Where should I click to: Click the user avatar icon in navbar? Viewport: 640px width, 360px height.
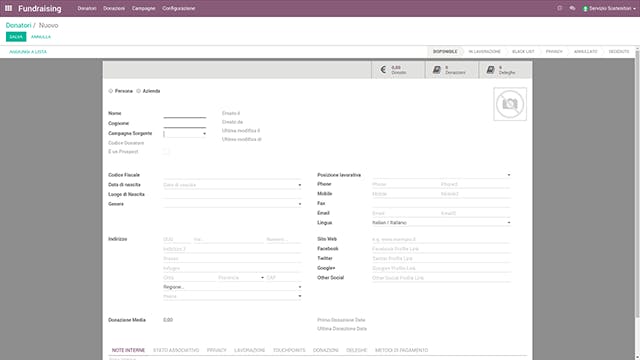coord(585,8)
